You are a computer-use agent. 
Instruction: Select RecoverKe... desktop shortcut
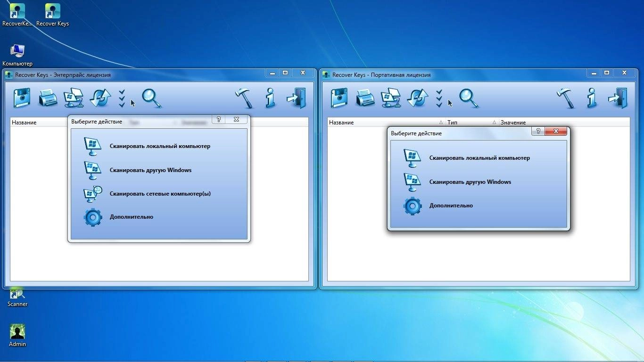17,15
